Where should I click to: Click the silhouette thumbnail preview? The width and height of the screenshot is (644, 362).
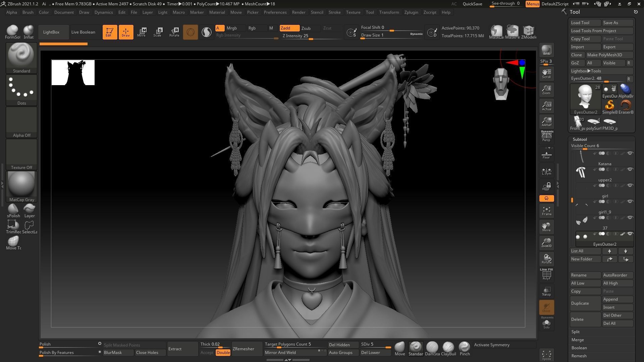click(x=73, y=73)
